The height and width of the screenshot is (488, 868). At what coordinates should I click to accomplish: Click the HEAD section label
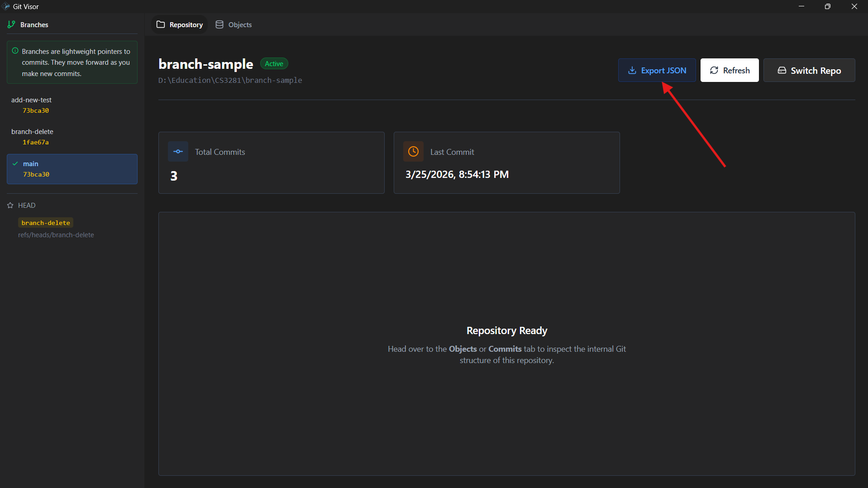pyautogui.click(x=27, y=206)
